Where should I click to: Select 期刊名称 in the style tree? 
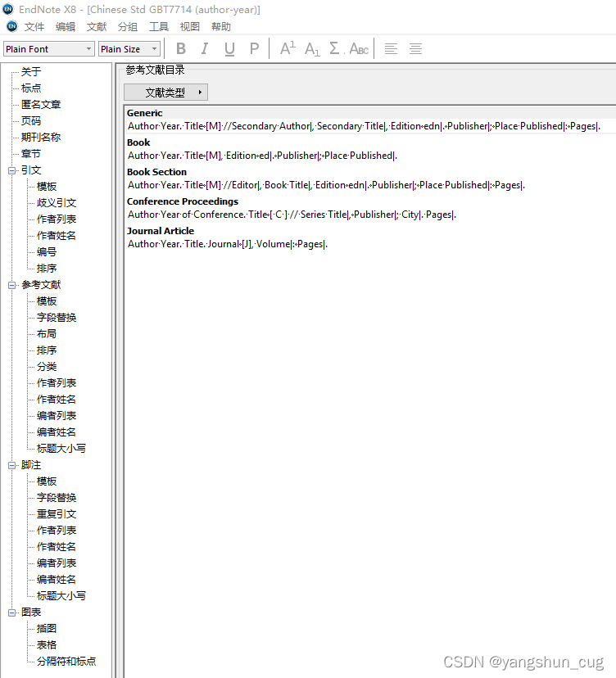coord(41,137)
